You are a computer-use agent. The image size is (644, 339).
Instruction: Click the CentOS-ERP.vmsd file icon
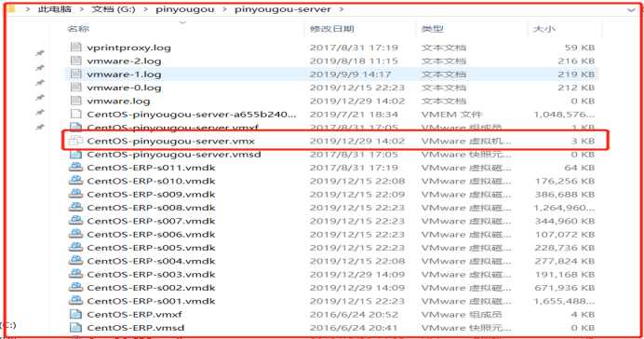pos(76,328)
